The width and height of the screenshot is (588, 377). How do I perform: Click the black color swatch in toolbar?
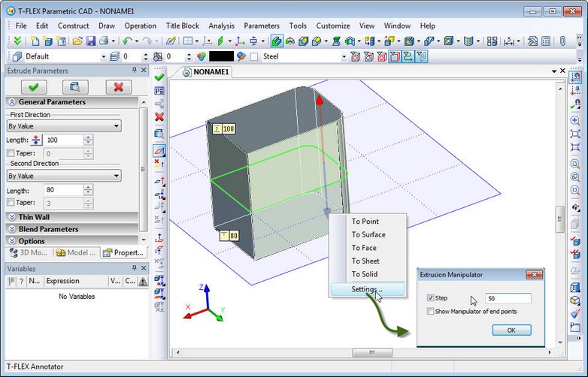221,56
